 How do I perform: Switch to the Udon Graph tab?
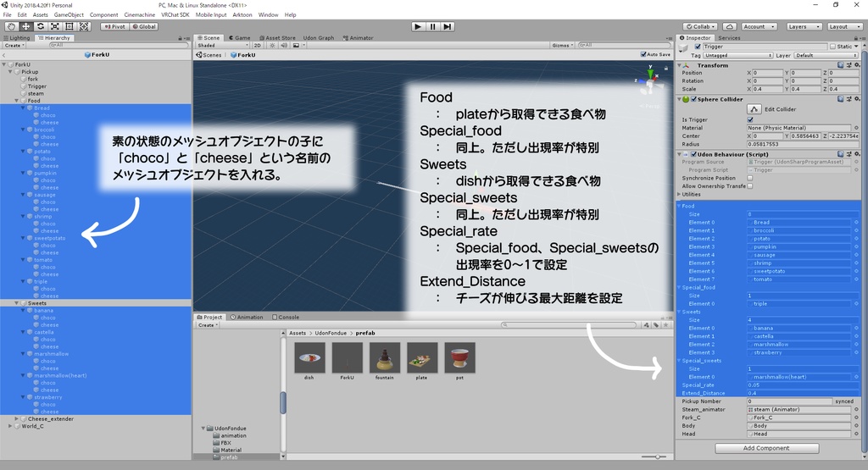pos(319,37)
